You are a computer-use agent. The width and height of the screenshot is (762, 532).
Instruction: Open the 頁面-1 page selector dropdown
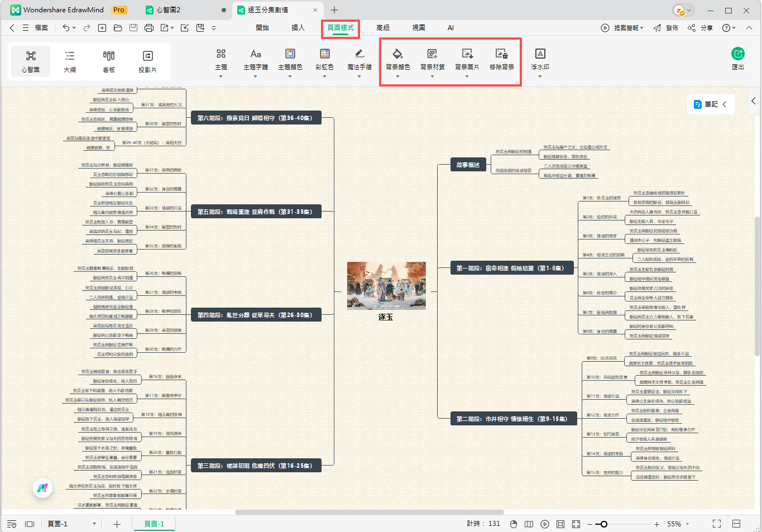[94, 524]
